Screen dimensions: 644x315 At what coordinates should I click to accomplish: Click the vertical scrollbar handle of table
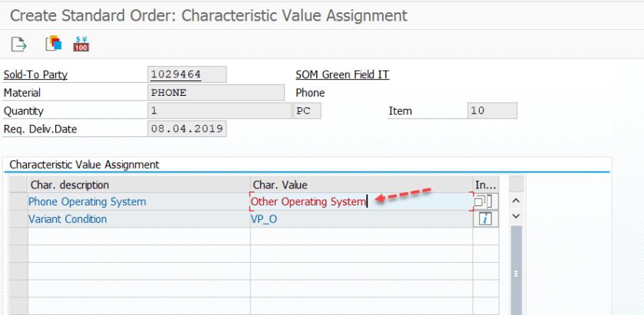click(516, 272)
